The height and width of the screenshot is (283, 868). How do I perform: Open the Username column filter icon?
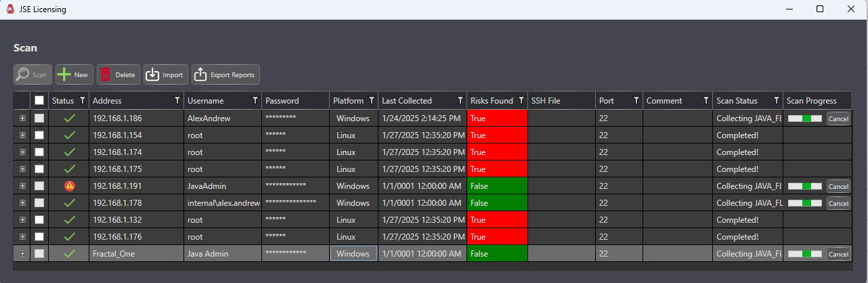(x=255, y=100)
